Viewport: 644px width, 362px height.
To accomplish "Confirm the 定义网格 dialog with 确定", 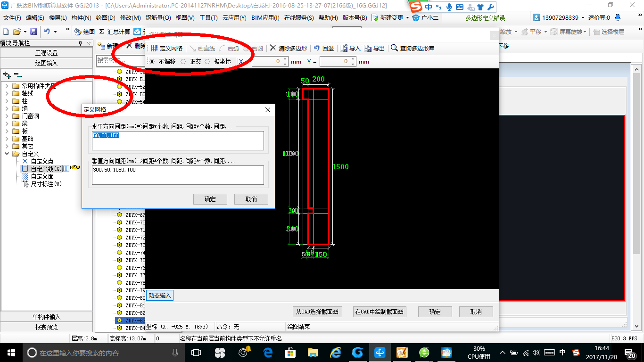I will (x=210, y=199).
